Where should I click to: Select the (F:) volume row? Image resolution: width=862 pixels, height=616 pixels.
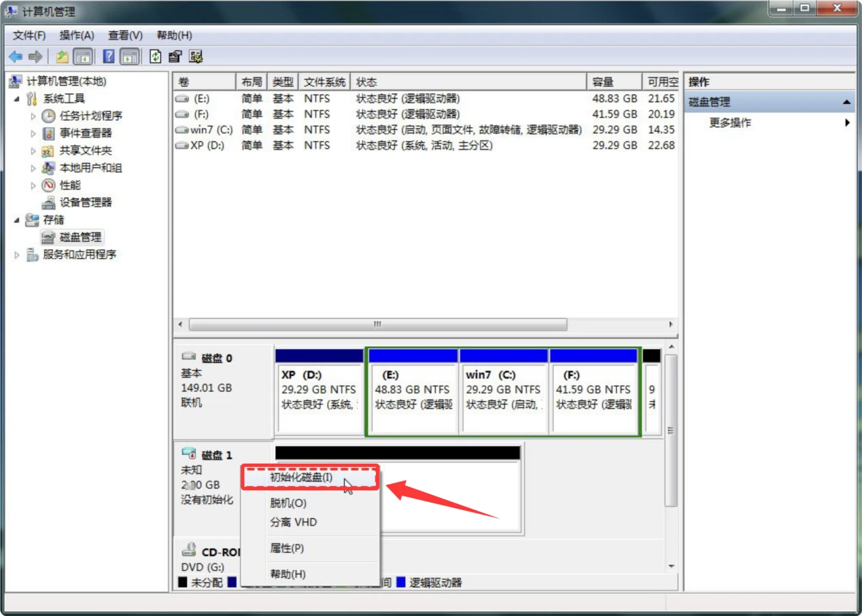(x=426, y=114)
